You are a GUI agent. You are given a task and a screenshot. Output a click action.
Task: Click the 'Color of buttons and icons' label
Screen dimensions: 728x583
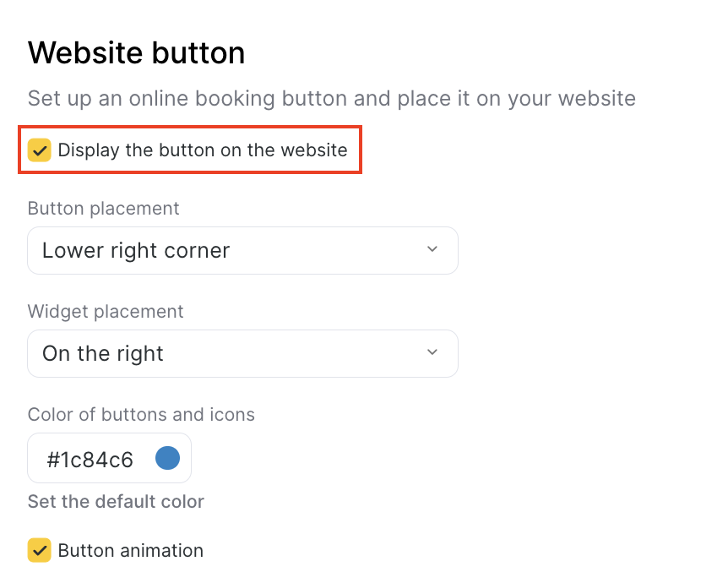pos(141,415)
